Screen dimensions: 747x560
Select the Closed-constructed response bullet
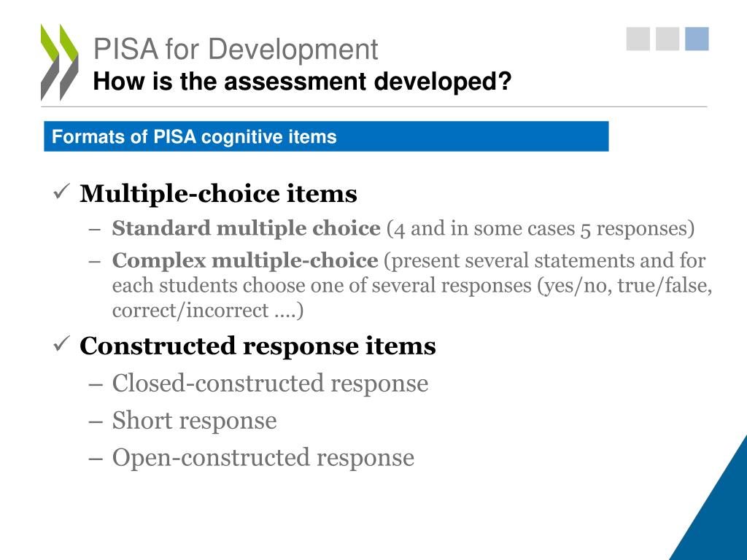point(270,384)
